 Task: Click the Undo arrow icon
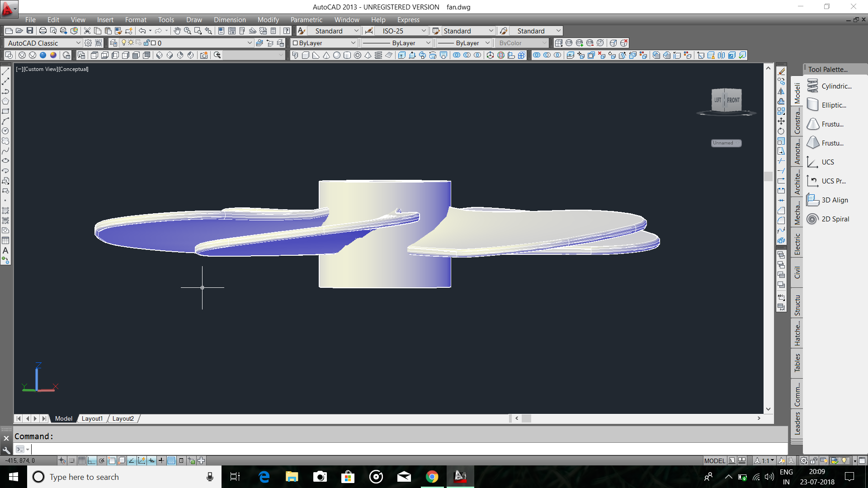(x=142, y=31)
